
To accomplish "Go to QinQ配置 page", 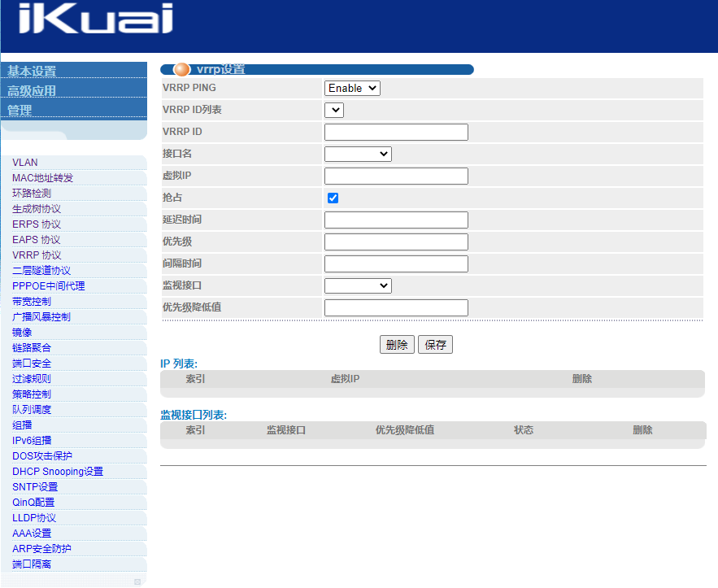I will (33, 503).
